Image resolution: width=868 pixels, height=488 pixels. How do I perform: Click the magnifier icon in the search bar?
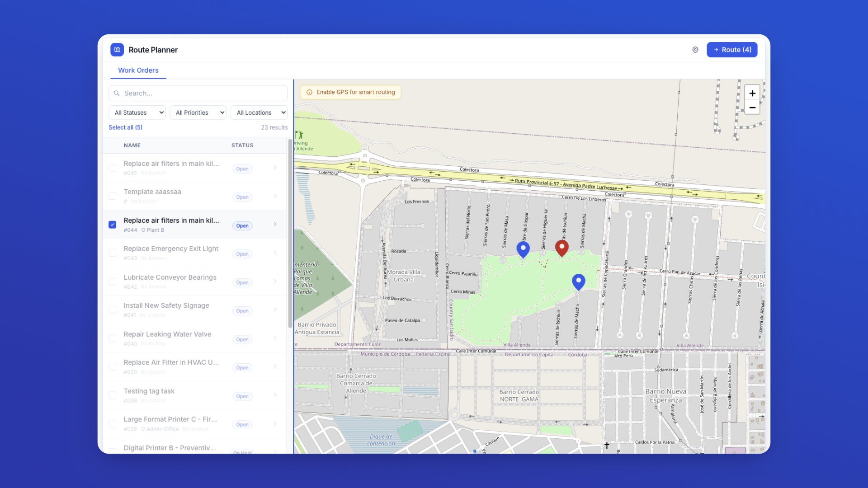(x=117, y=93)
